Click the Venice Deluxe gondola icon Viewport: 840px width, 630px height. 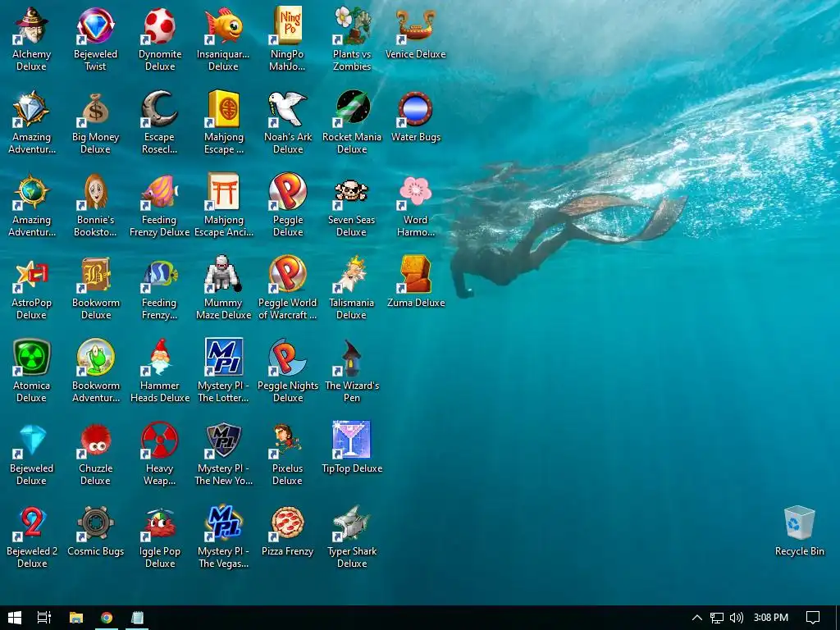[416, 25]
